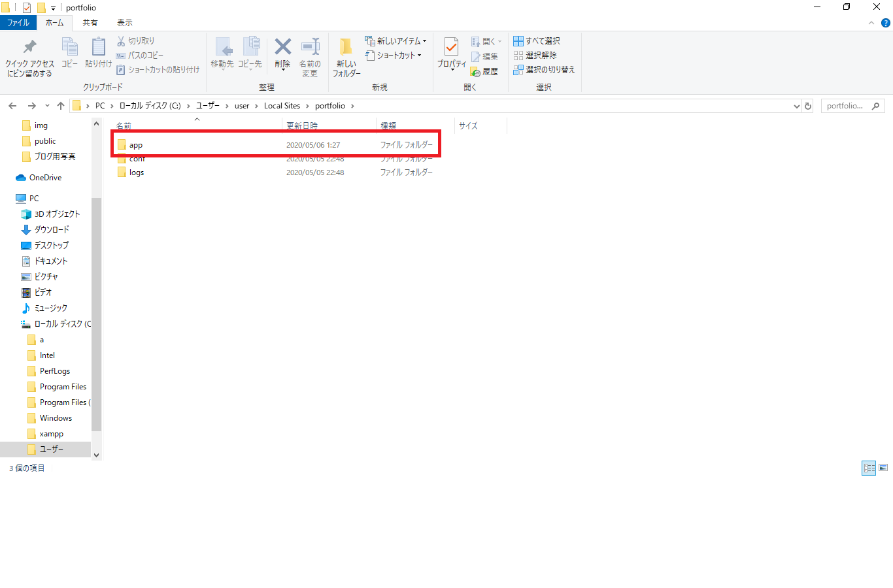Viewport: 893px width, 588px height.
Task: Click the Open (開く) ribbon command
Action: coord(486,41)
